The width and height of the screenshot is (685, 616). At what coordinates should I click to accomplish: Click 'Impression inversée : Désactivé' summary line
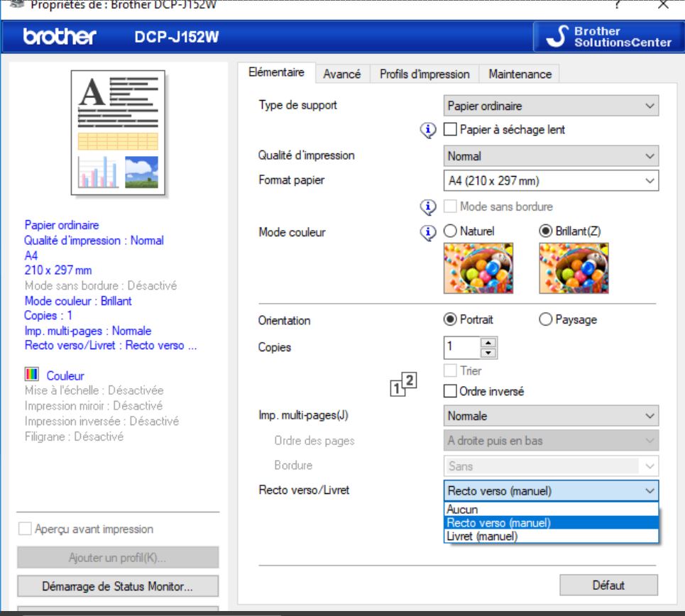click(102, 421)
